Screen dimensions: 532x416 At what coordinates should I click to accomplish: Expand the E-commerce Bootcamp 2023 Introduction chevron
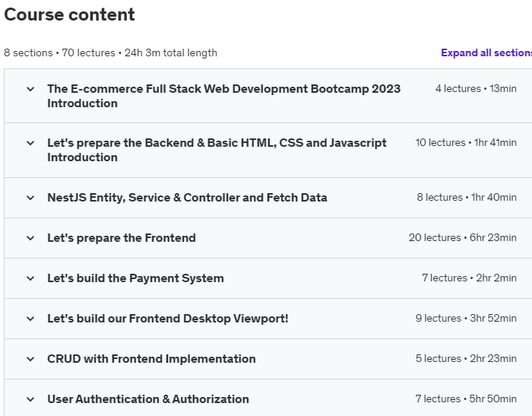(30, 89)
